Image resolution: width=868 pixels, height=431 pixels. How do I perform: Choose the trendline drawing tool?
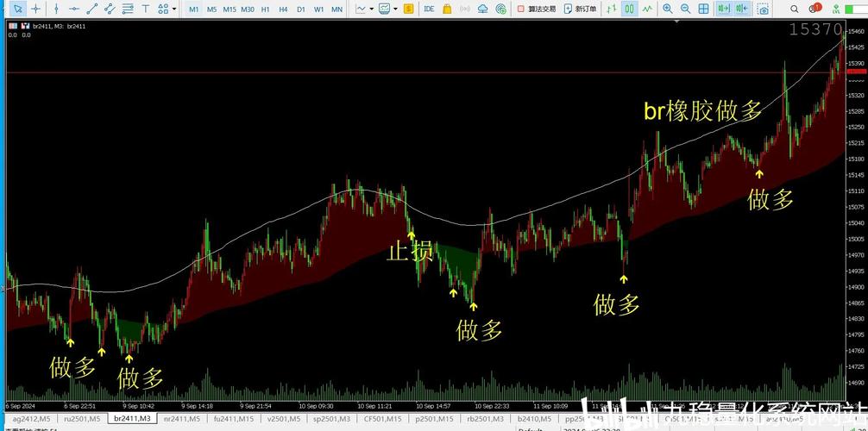(91, 9)
